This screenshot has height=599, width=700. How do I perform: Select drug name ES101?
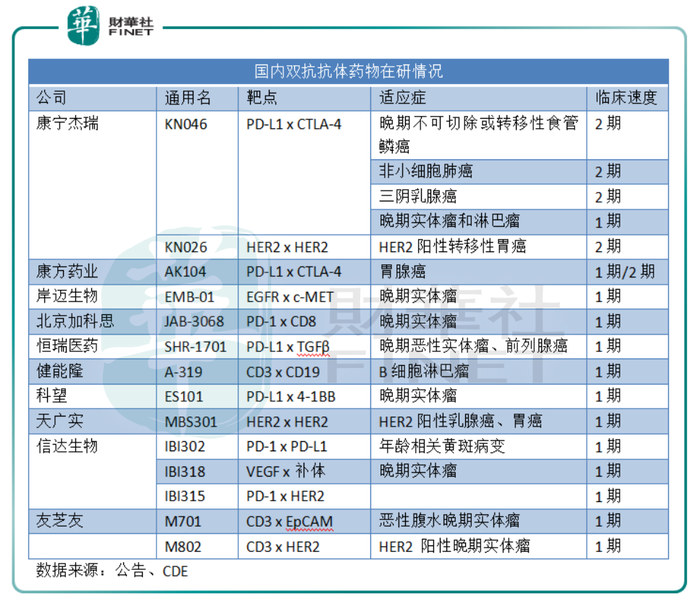[x=183, y=397]
